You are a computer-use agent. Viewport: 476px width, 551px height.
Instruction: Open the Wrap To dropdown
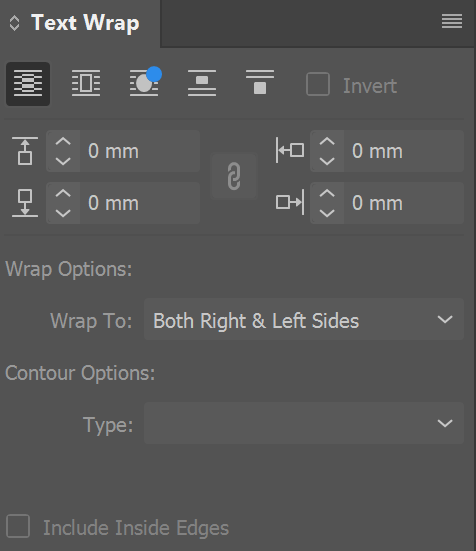(304, 319)
